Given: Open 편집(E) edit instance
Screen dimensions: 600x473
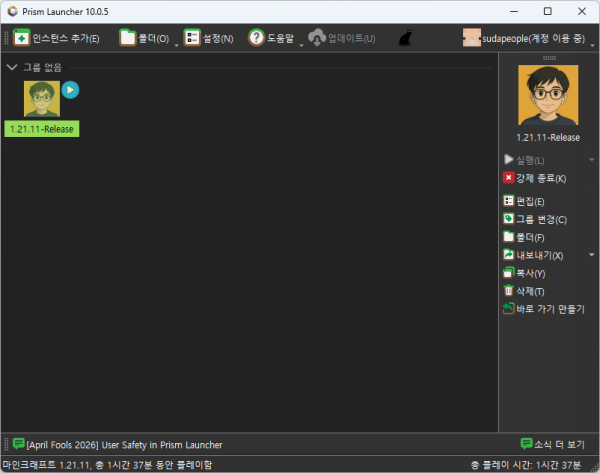Looking at the screenshot, I should pos(524,201).
